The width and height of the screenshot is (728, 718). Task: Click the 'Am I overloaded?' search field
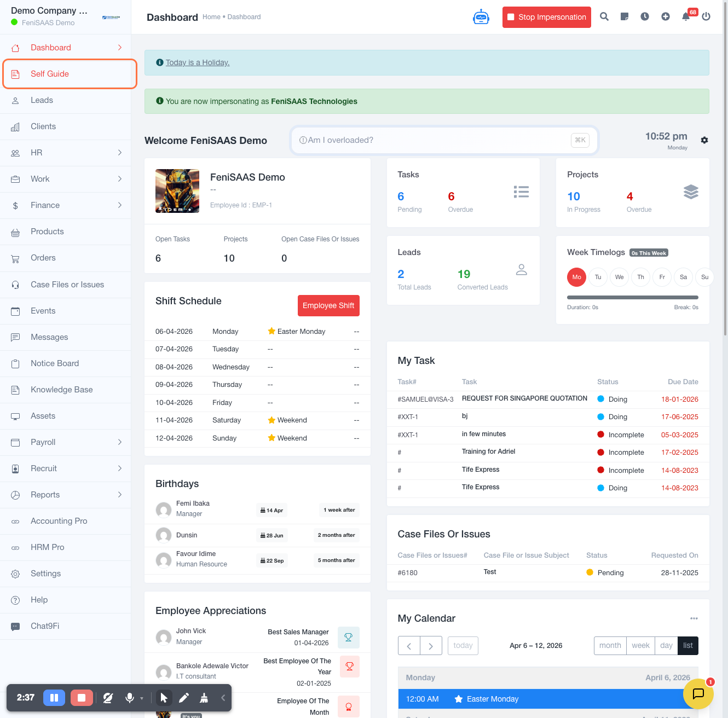coord(438,140)
